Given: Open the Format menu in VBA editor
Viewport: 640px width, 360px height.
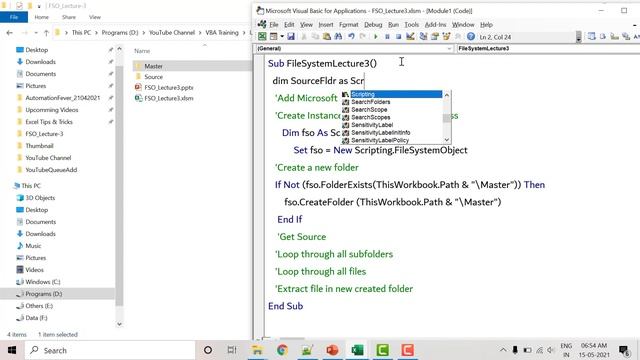Looking at the screenshot, I should point(349,24).
